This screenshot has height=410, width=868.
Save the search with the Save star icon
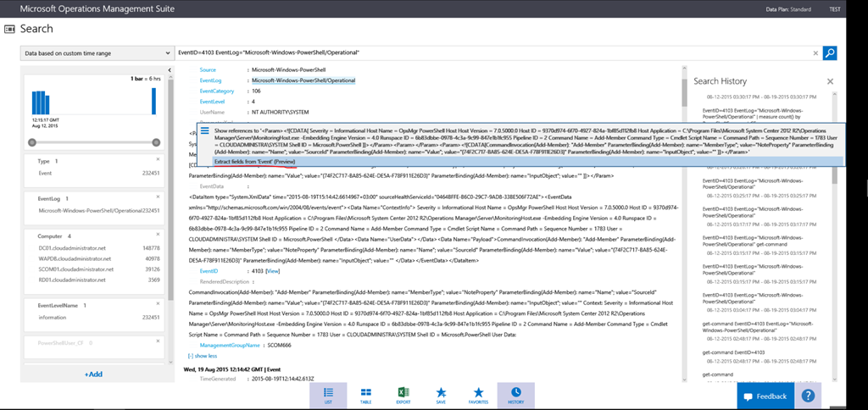(441, 395)
